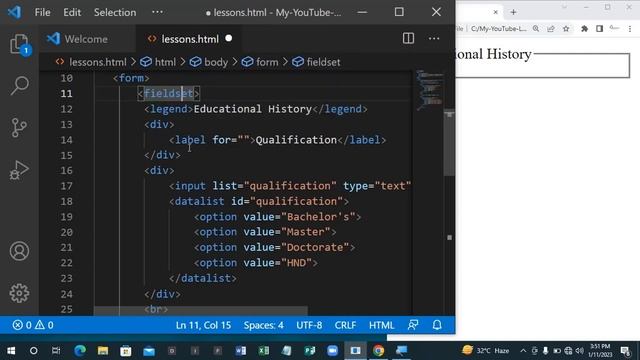
Task: Select language mode HTML in status bar
Action: 382,325
